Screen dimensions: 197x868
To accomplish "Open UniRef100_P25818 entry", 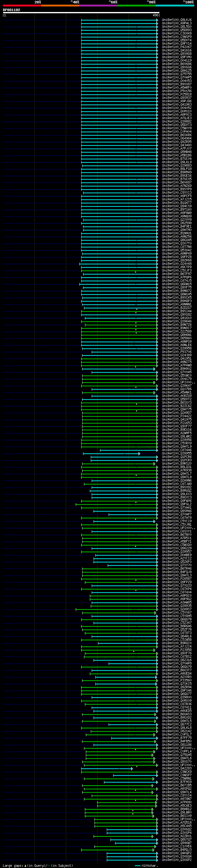I will coord(176,94).
